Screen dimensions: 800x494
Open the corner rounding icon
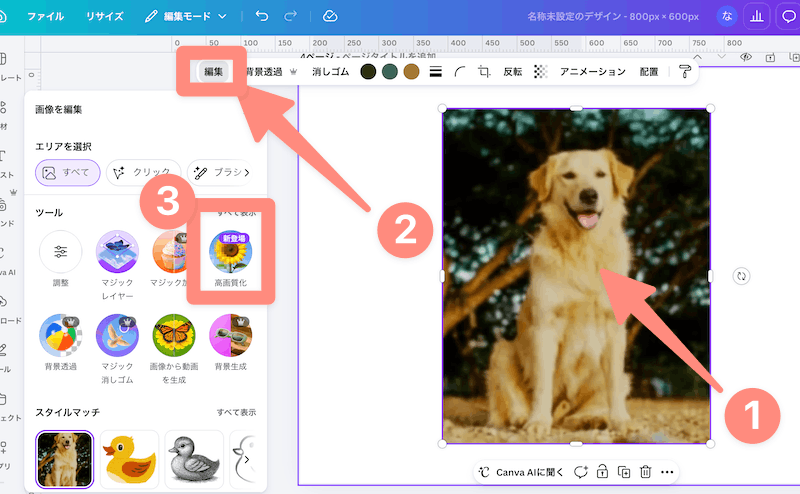pos(460,72)
